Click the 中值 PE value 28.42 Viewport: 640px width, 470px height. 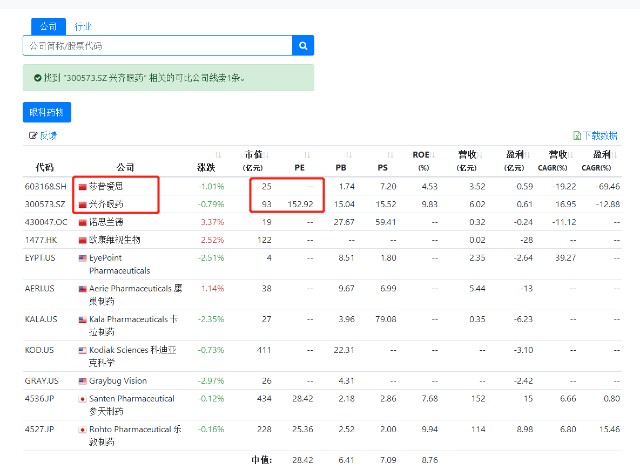coord(302,460)
